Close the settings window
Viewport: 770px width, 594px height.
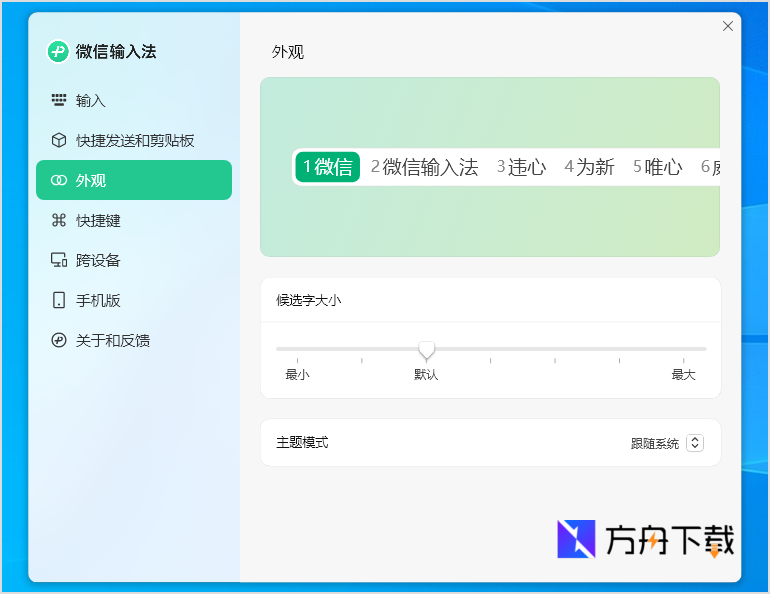pyautogui.click(x=728, y=26)
